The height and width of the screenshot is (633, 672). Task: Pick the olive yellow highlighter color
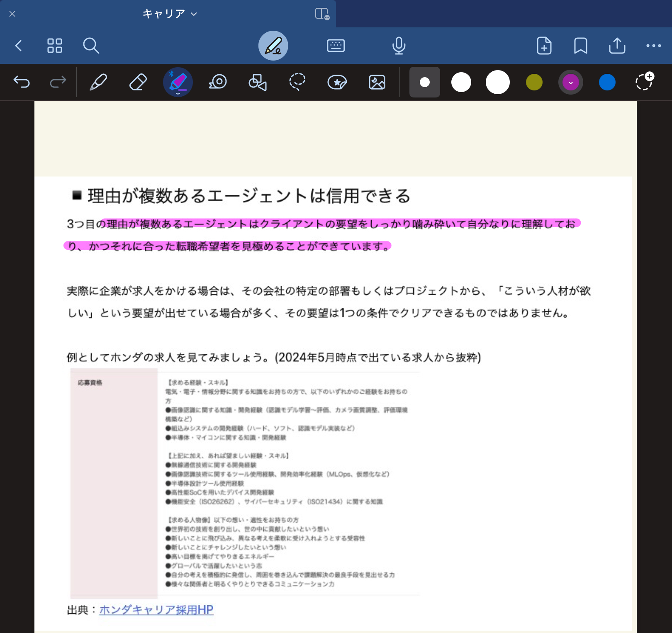click(534, 82)
